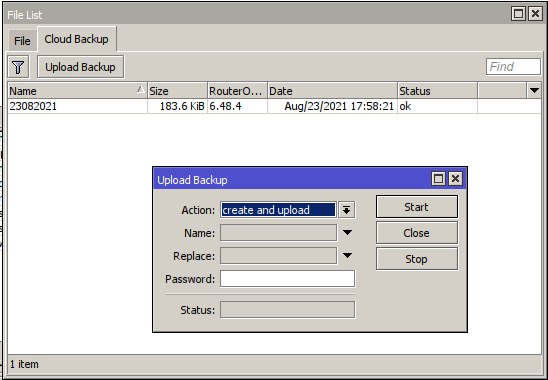Expand the Name field arrow

pyautogui.click(x=347, y=233)
